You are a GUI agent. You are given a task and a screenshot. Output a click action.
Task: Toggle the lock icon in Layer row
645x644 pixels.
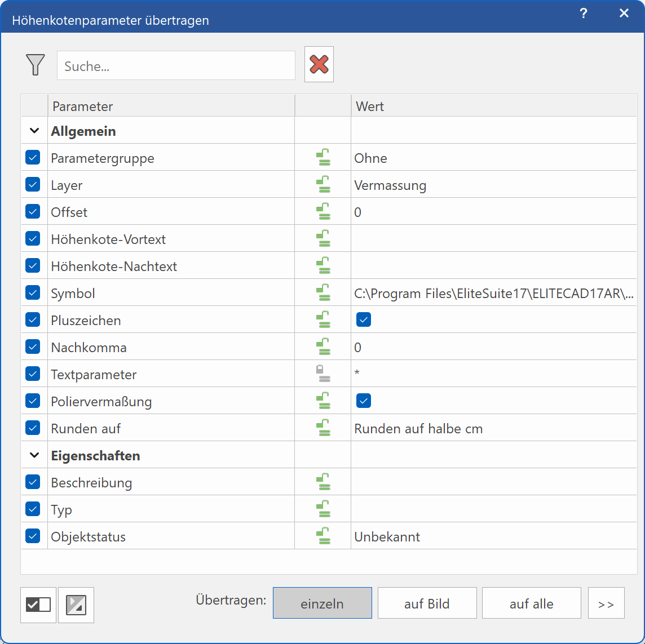322,185
